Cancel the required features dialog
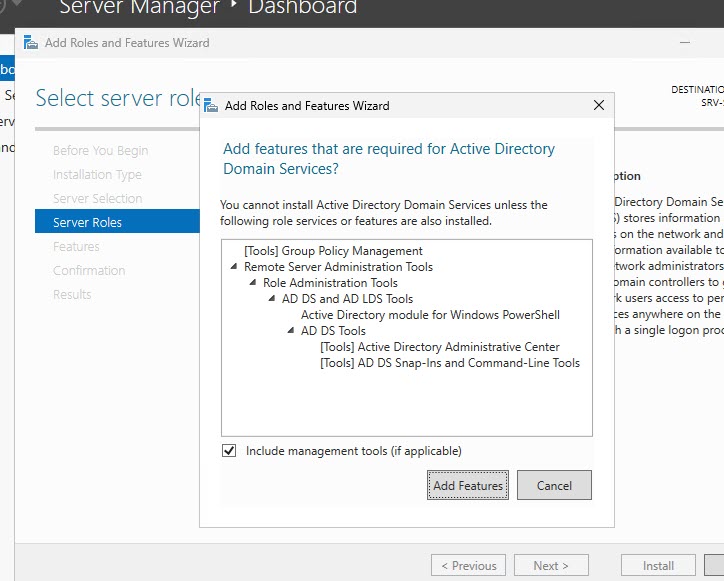Viewport: 724px width, 581px height. coord(554,485)
